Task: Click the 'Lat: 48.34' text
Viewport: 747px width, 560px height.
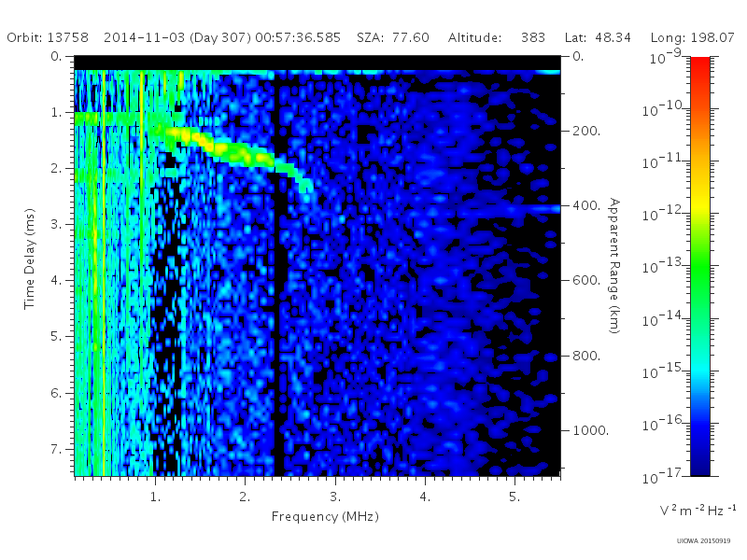Action: [x=598, y=37]
